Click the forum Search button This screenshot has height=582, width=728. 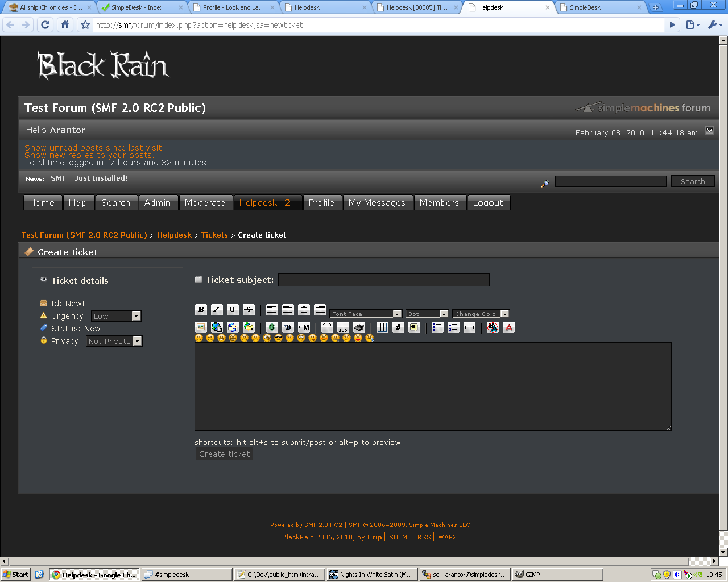693,181
